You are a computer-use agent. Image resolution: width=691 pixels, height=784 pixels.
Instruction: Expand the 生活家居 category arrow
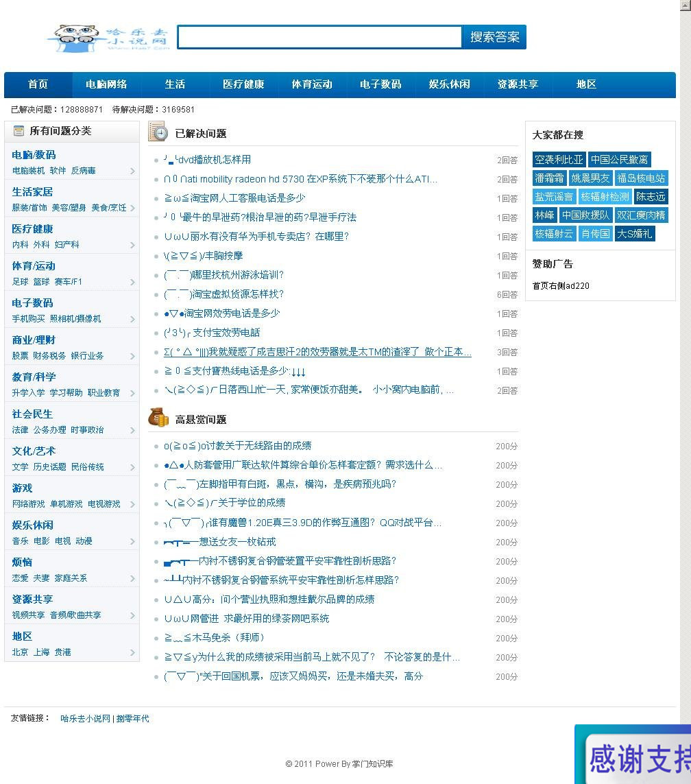click(x=132, y=208)
